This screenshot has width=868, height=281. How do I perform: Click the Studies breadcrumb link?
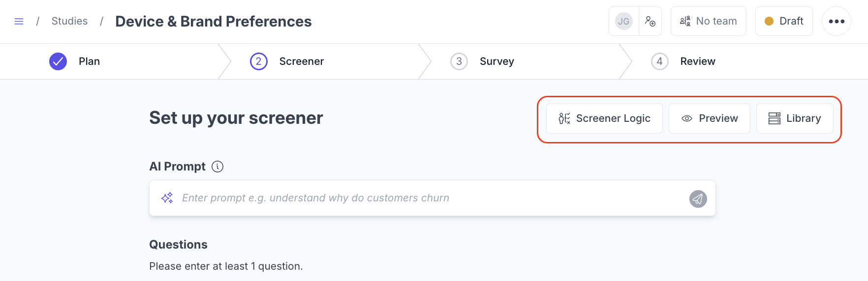pyautogui.click(x=69, y=21)
